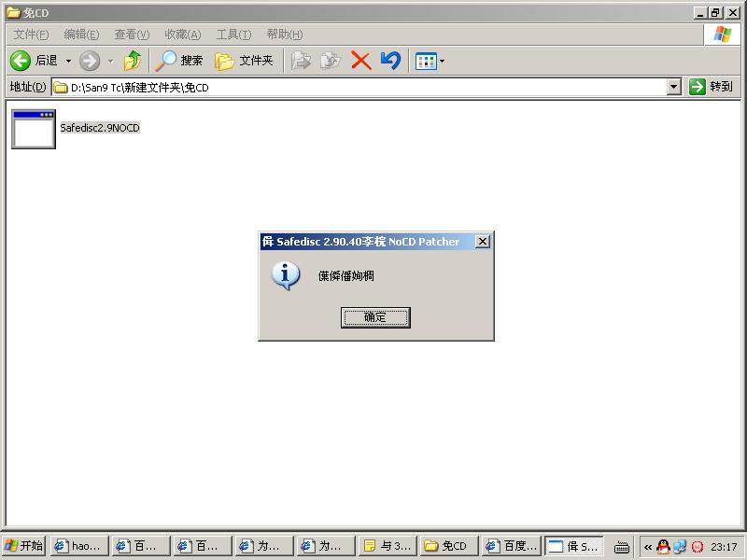The height and width of the screenshot is (560, 747).
Task: Go up one folder level icon
Action: [x=132, y=61]
